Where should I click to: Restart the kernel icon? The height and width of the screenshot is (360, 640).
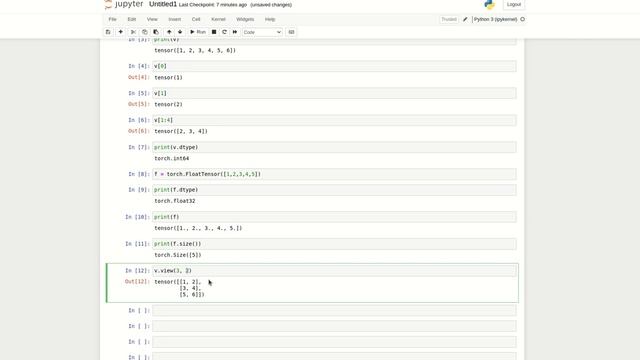pos(224,32)
